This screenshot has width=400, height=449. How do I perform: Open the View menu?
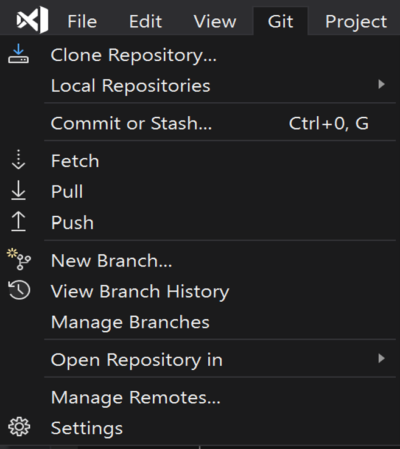[215, 22]
